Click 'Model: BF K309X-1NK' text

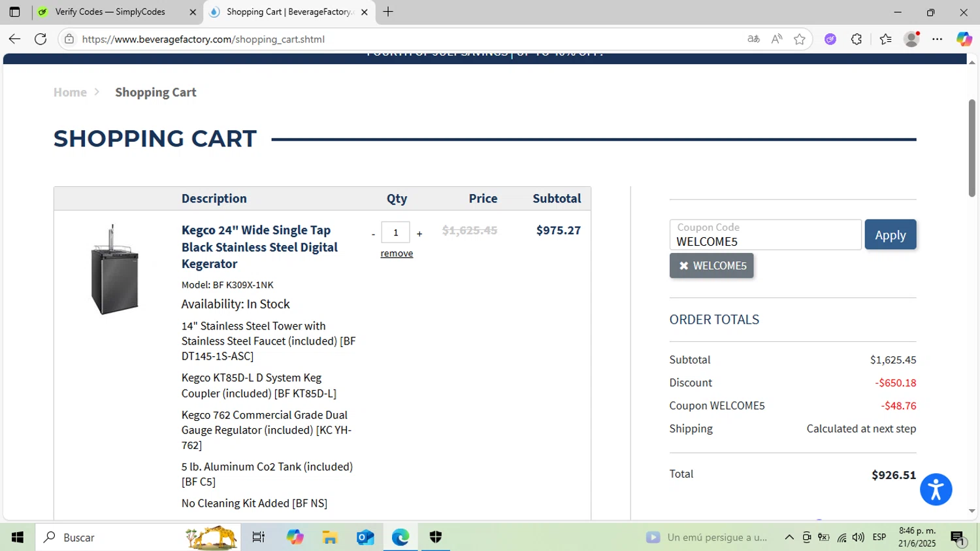pos(227,285)
